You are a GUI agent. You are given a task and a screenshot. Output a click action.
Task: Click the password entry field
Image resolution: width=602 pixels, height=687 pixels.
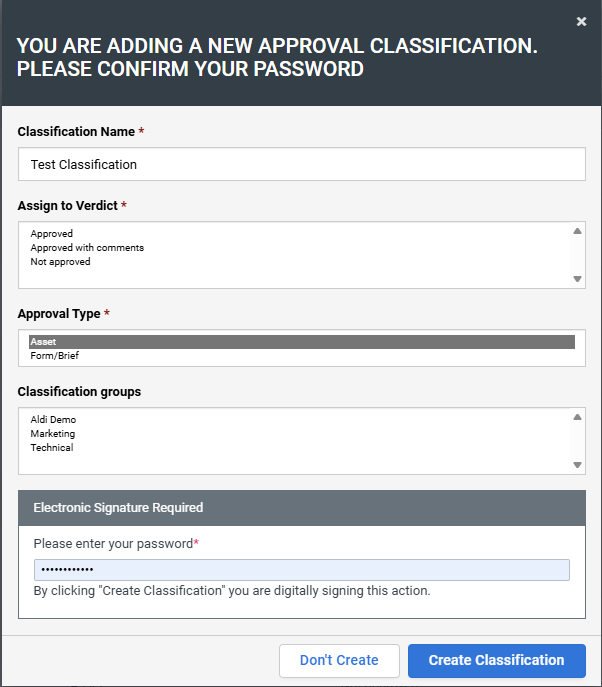pos(301,570)
